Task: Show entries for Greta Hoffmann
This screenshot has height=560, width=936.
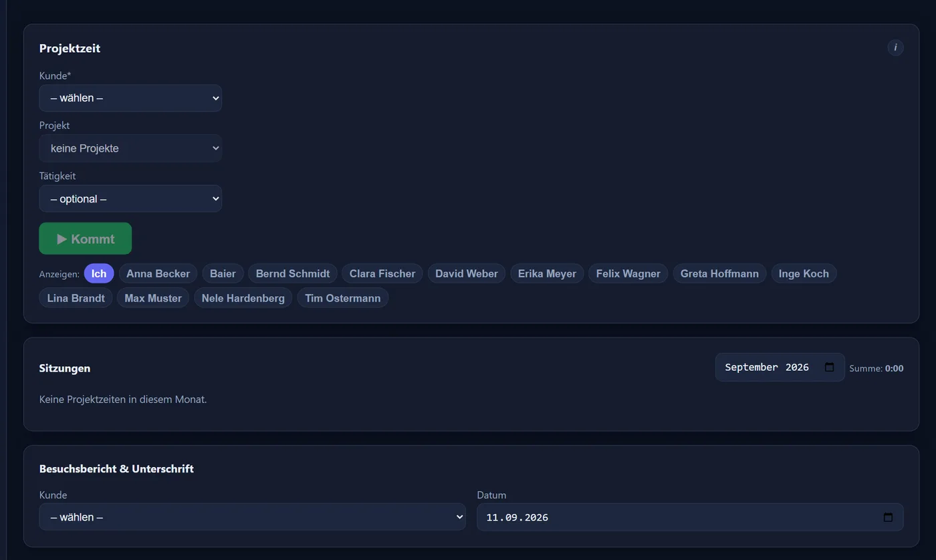Action: (x=719, y=273)
